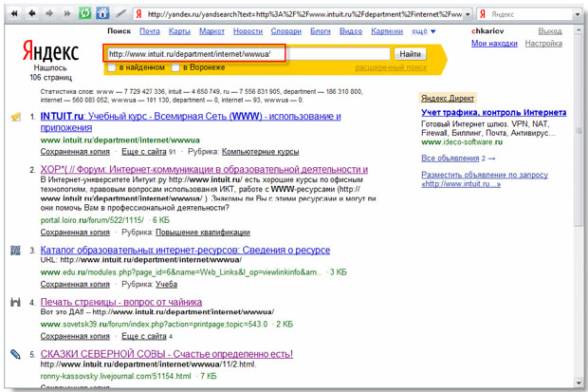Open saved copy of portal.loiro.ru result
Image resolution: width=588 pixels, height=392 pixels.
pyautogui.click(x=75, y=233)
